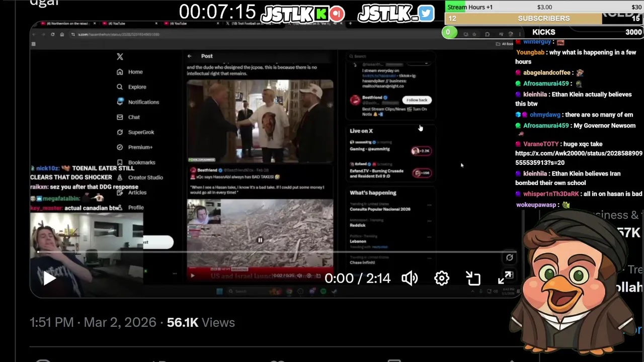
Task: Click the browser back arrow
Action: 34,35
